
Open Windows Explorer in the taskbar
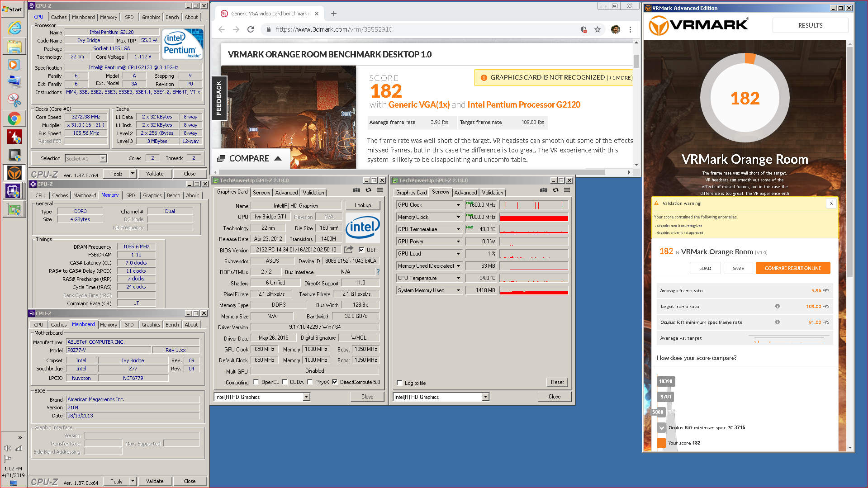click(x=14, y=46)
